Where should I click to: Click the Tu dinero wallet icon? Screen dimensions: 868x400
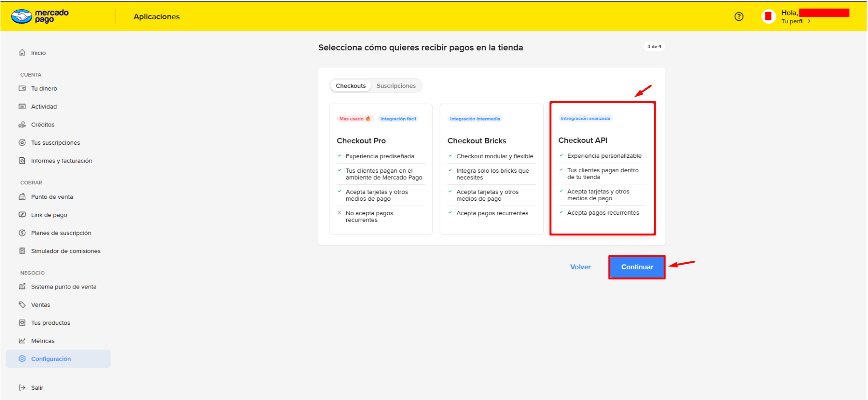click(x=22, y=88)
